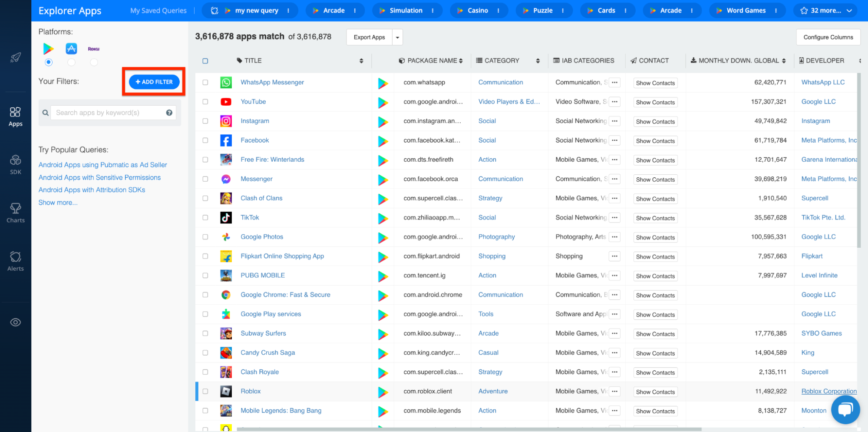868x432 pixels.
Task: Click the rocket icon in left sidebar
Action: 16,57
